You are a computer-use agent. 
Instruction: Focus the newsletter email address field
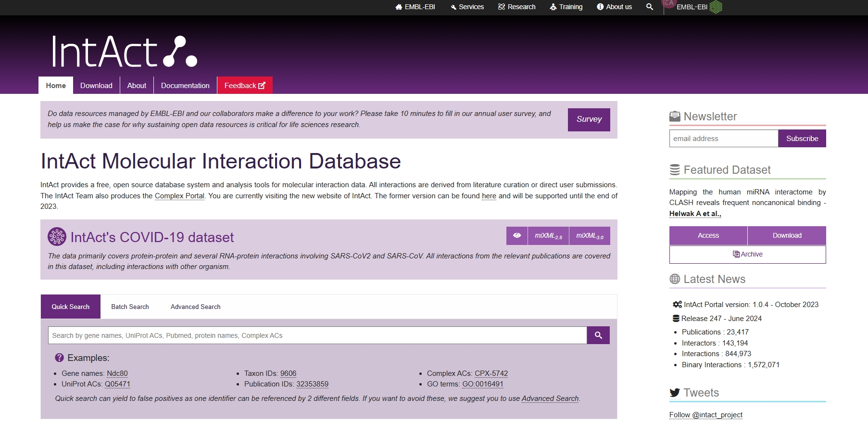(724, 139)
